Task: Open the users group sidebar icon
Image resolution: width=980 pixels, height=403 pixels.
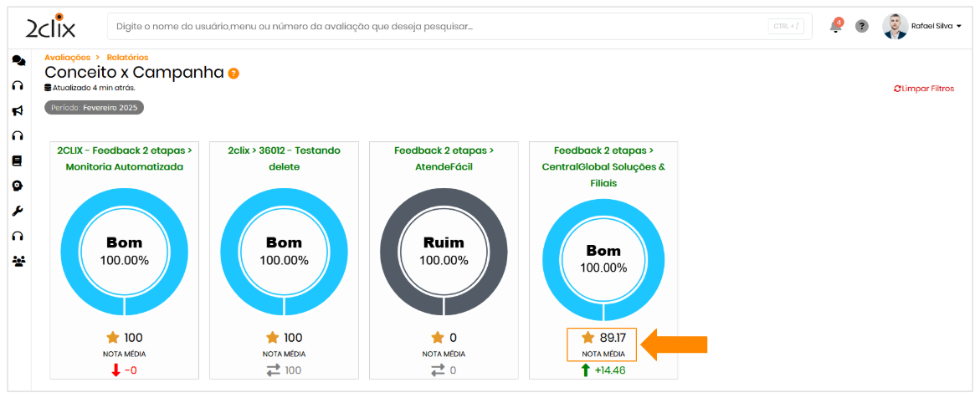Action: (18, 261)
